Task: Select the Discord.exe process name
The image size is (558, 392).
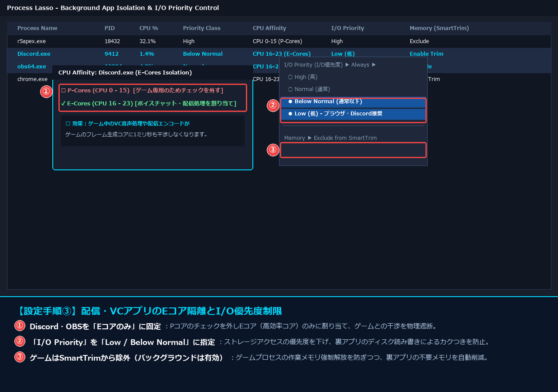Action: (x=34, y=54)
